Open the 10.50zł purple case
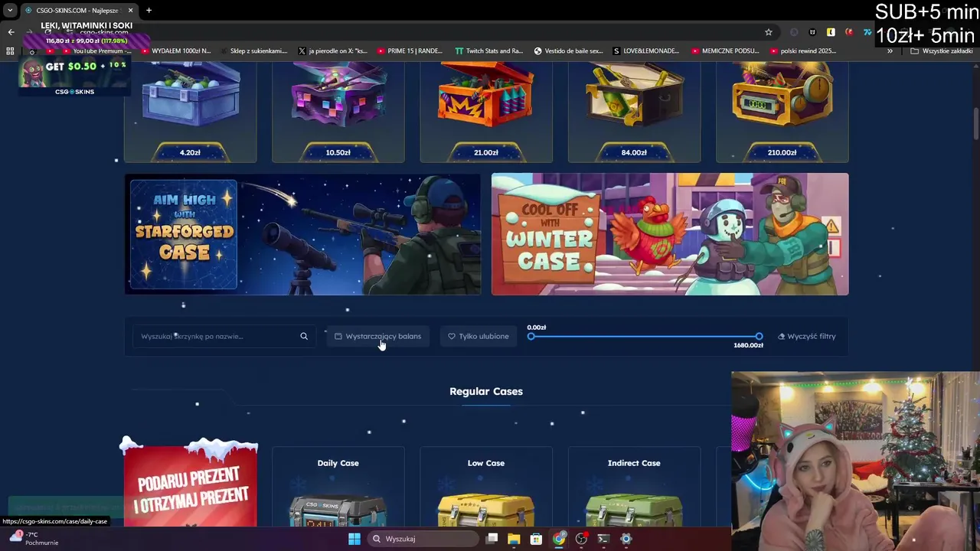The image size is (980, 551). coord(338,112)
